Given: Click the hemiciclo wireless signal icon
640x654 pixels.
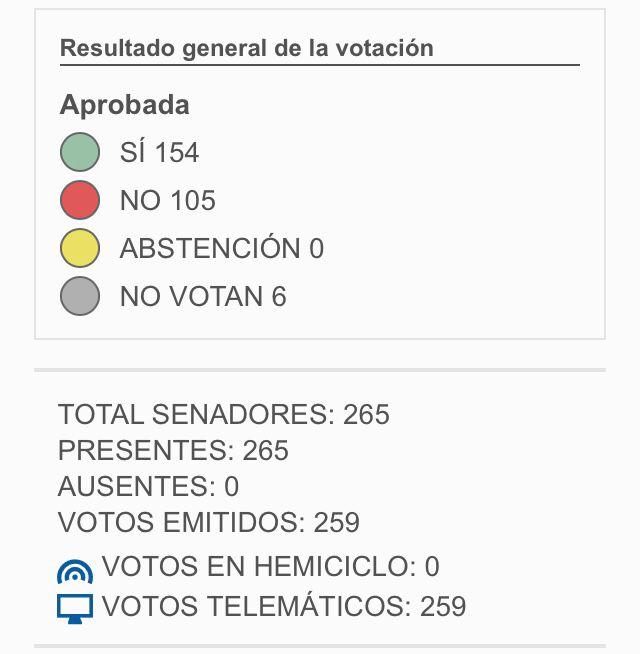Looking at the screenshot, I should pyautogui.click(x=75, y=571).
